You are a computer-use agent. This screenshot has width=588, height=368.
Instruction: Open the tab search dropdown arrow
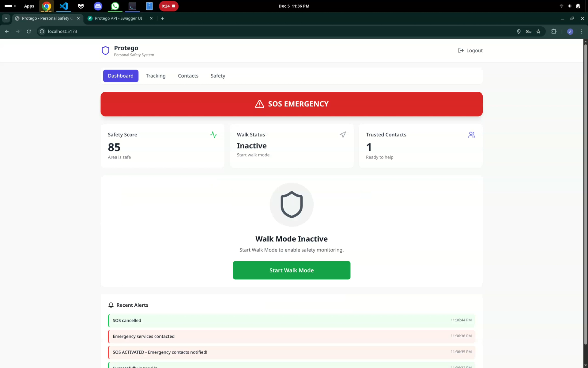[x=6, y=18]
